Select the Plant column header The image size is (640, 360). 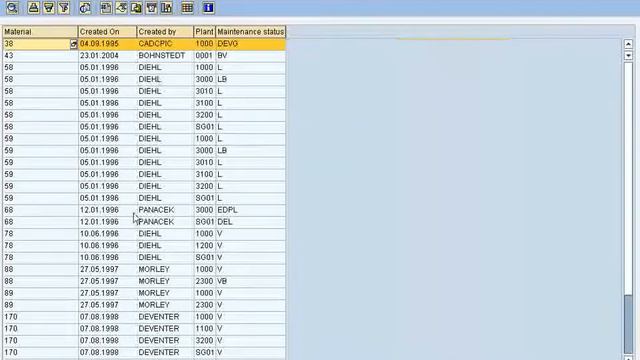(204, 32)
